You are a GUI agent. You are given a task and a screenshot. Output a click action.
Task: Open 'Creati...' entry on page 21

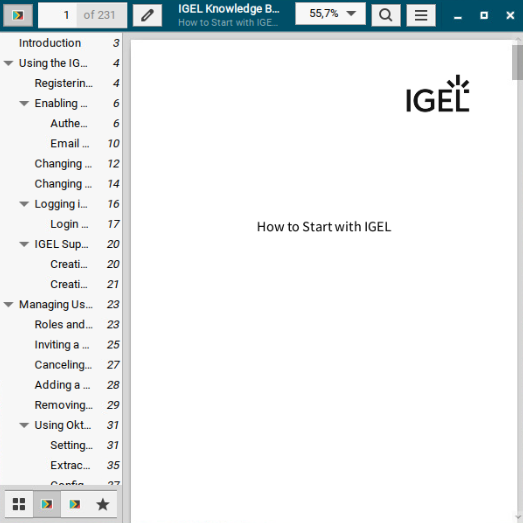[69, 284]
